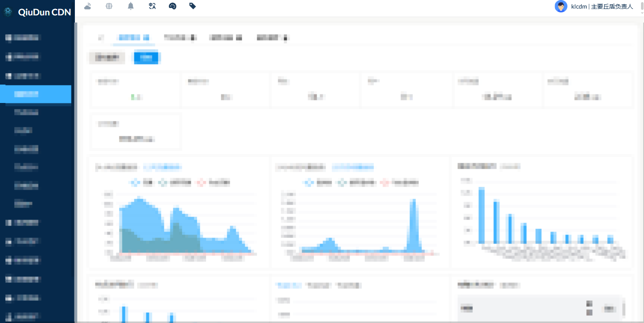Switch language with the translate icon
Screen dimensions: 644x323
coord(152,6)
